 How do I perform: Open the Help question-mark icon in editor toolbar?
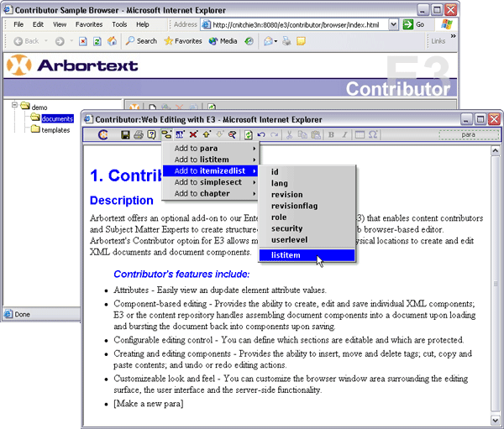tap(151, 134)
